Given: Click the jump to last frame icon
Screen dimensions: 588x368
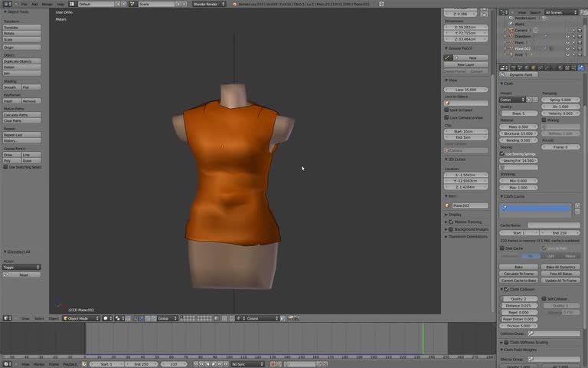Looking at the screenshot, I should (226, 364).
